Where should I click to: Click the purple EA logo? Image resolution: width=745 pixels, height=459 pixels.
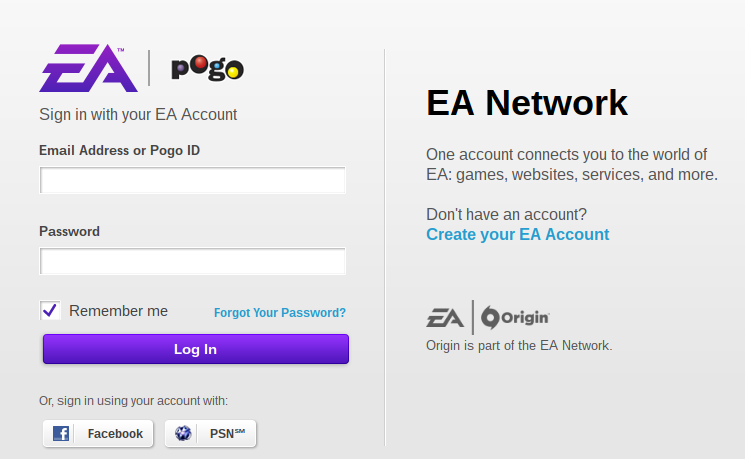(x=88, y=68)
